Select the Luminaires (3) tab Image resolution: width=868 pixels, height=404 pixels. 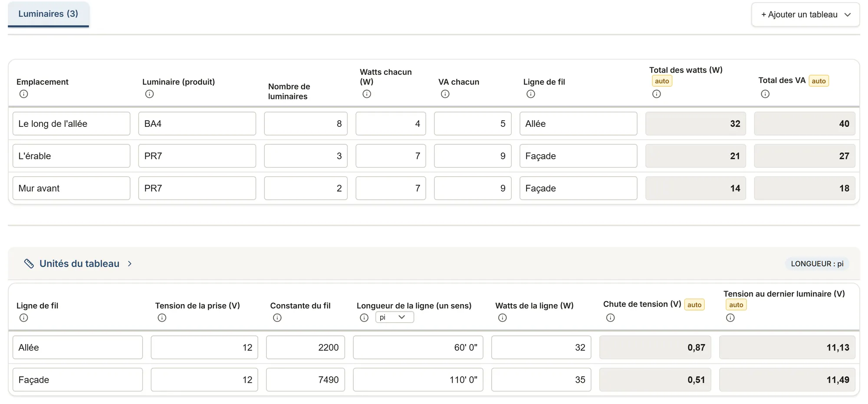48,14
